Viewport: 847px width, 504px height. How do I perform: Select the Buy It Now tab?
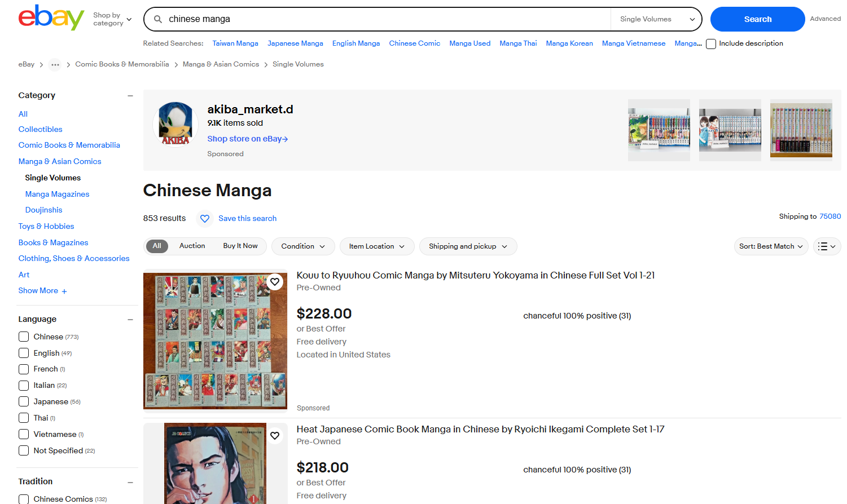(x=240, y=246)
